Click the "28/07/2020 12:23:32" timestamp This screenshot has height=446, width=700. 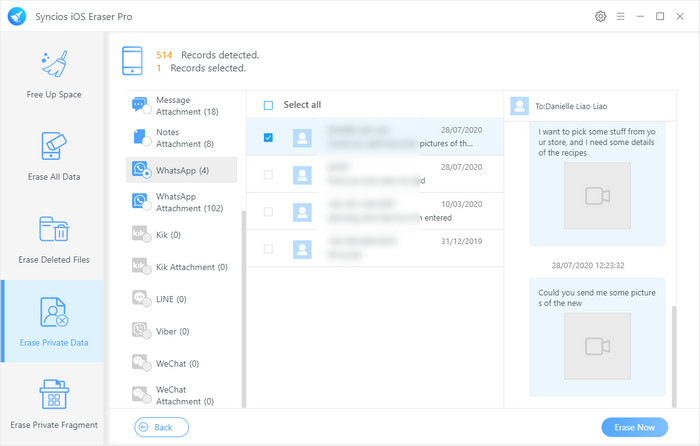588,266
